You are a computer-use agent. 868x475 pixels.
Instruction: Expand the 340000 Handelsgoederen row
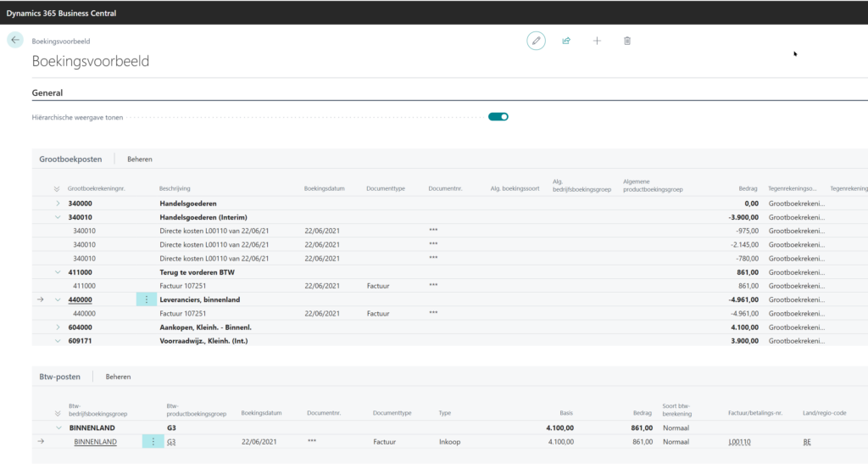pos(58,204)
